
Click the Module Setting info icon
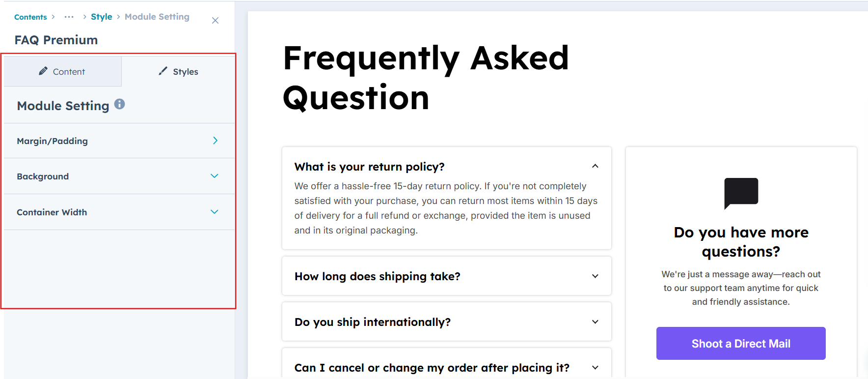[119, 104]
